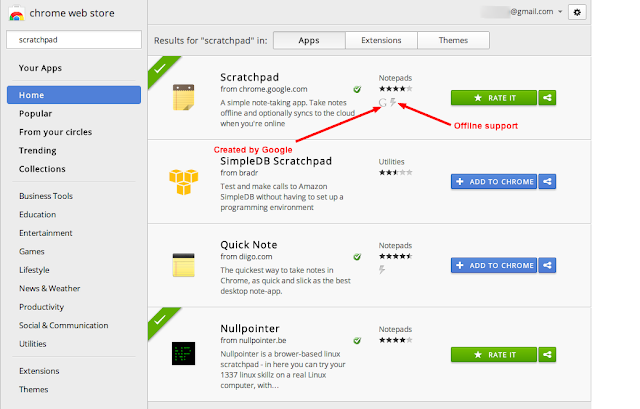This screenshot has width=640, height=409.
Task: Browse the News & Weather category
Action: [49, 288]
